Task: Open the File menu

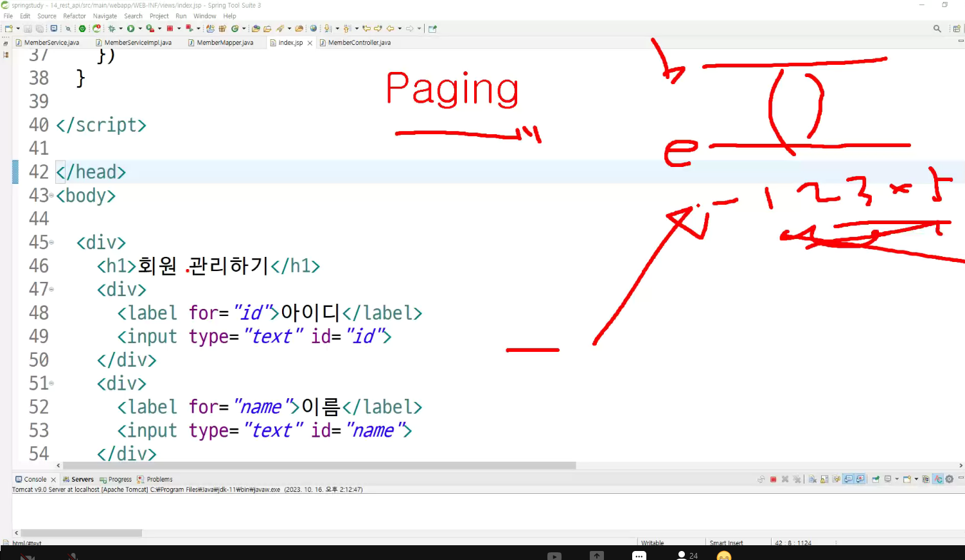Action: [x=8, y=16]
